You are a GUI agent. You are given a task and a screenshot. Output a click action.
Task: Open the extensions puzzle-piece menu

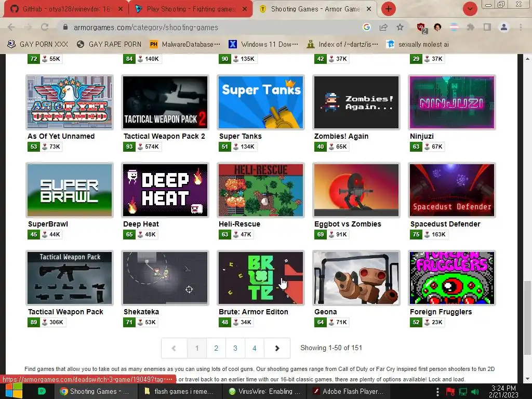point(470,27)
